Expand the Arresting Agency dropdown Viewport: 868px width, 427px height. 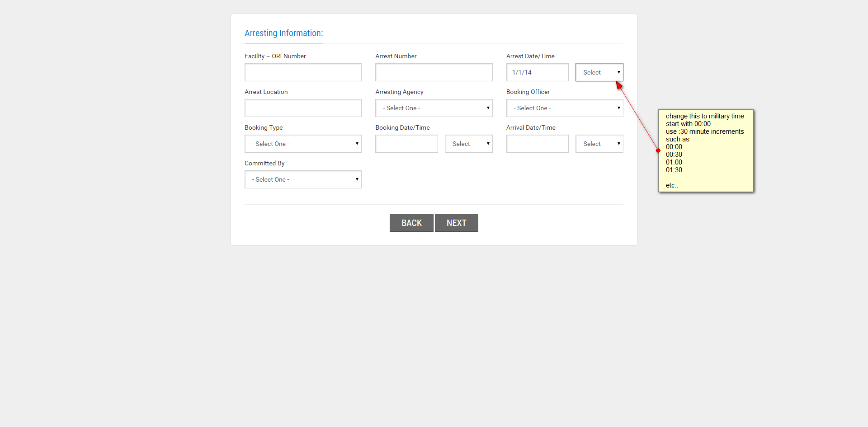pyautogui.click(x=434, y=108)
